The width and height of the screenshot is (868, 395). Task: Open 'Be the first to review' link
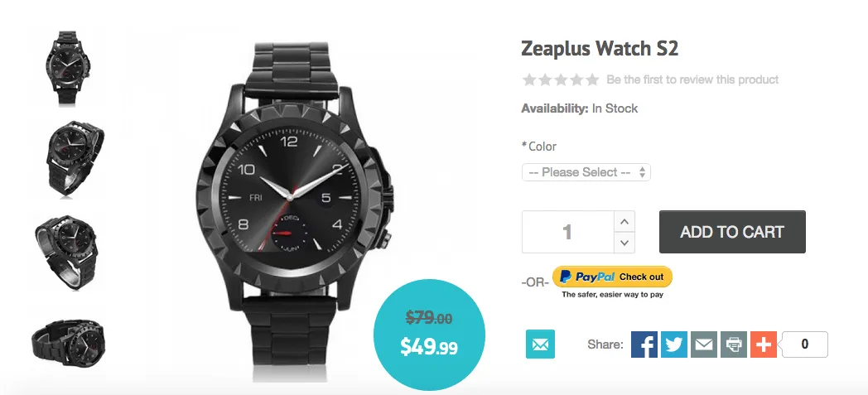(x=692, y=80)
